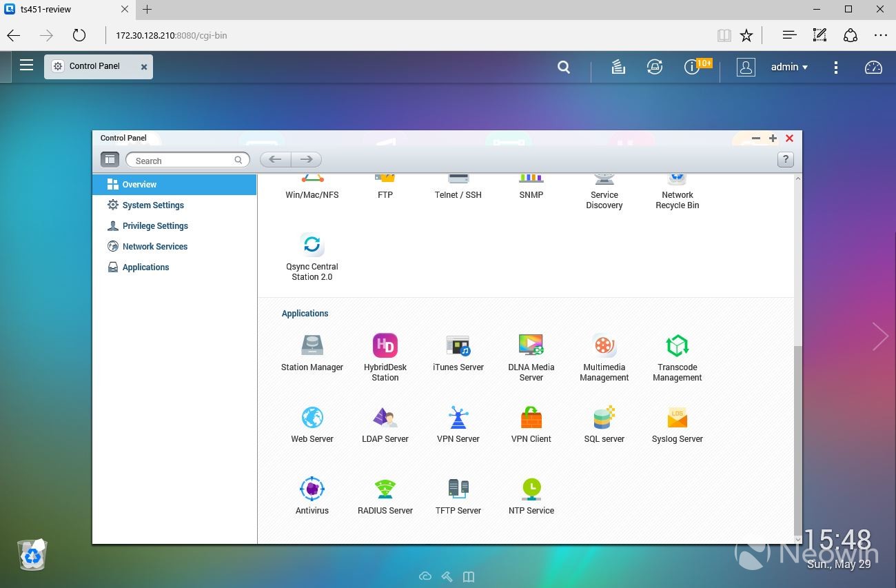
Task: Open the QTS main menu hamburger
Action: pos(26,65)
